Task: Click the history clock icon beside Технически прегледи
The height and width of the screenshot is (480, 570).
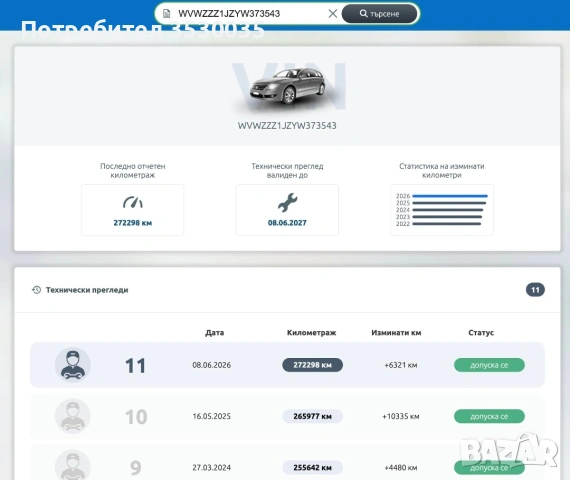Action: (x=36, y=290)
